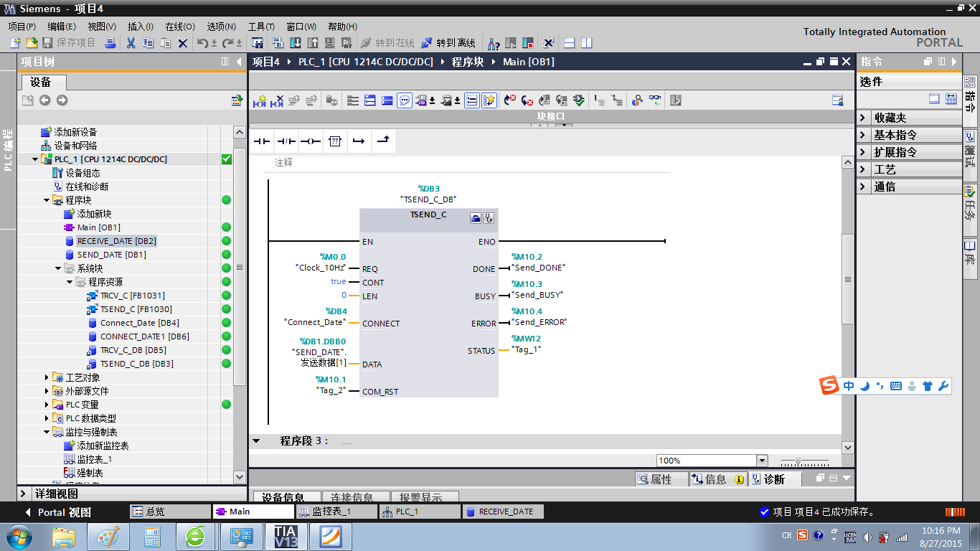The width and height of the screenshot is (980, 551).
Task: Click the open project folder icon
Action: click(32, 43)
